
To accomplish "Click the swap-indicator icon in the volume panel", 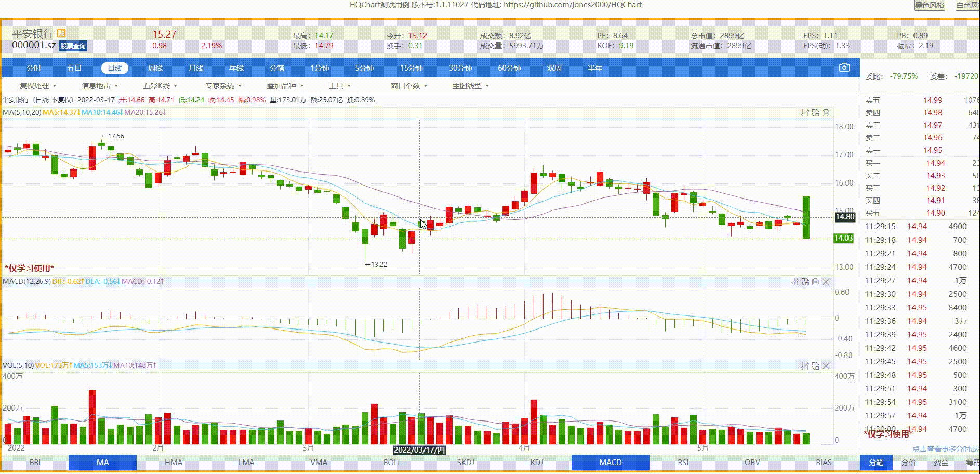I will pyautogui.click(x=815, y=365).
